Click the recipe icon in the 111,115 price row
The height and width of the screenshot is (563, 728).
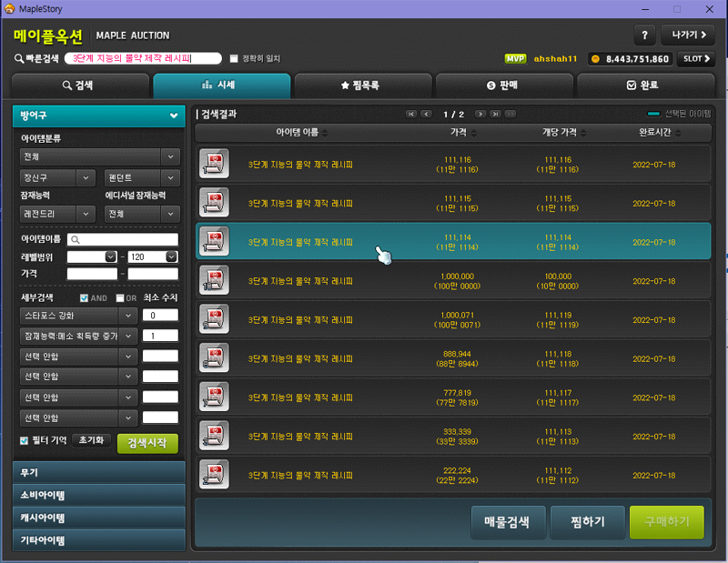pyautogui.click(x=214, y=202)
